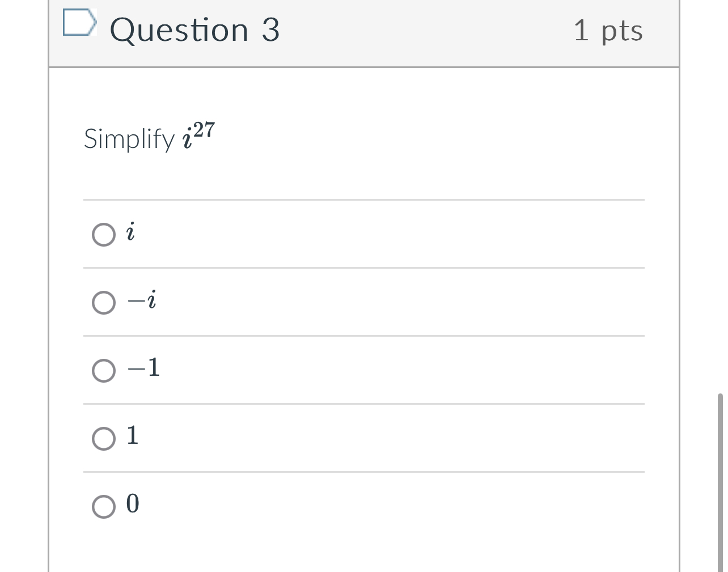Flag Question 3 with the bookmark icon
Viewport: 728px width, 572px height.
coord(79,23)
